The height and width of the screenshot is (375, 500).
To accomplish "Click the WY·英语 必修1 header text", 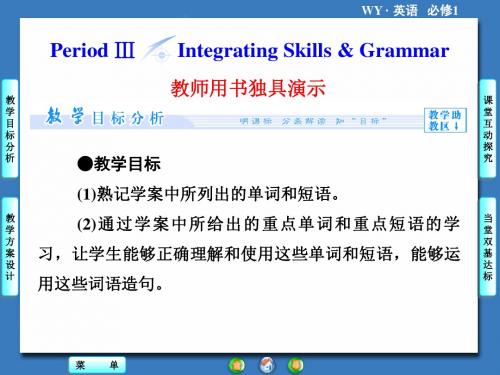I will pyautogui.click(x=410, y=10).
